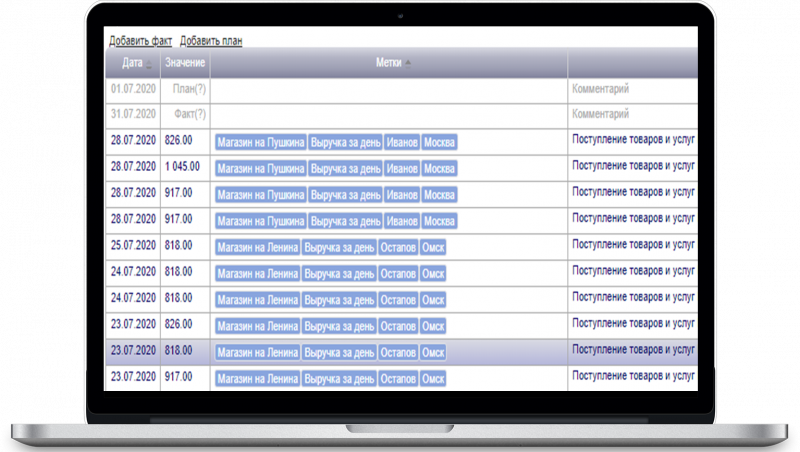Click Магазин на Ленина tag in highlighted 23.07.2020 row
The image size is (800, 452).
click(x=258, y=353)
